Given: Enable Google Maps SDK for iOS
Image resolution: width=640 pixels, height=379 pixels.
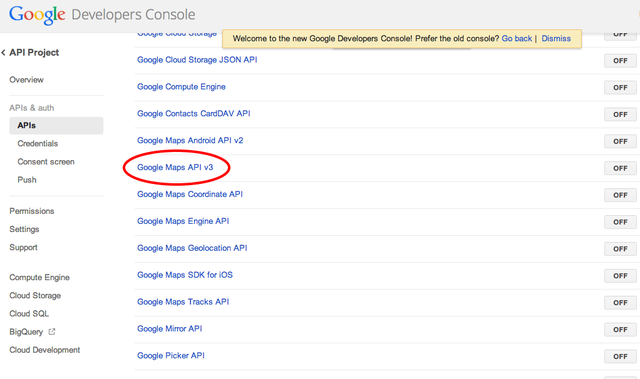Looking at the screenshot, I should (620, 276).
